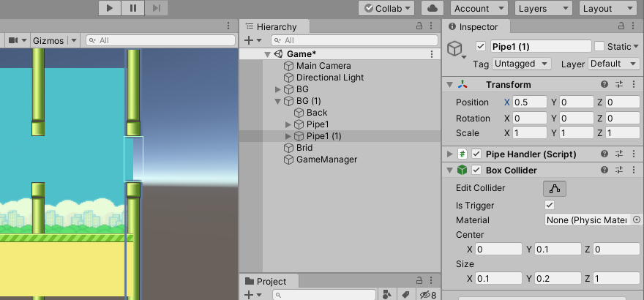Select BG (1) in Hierarchy

coord(308,101)
